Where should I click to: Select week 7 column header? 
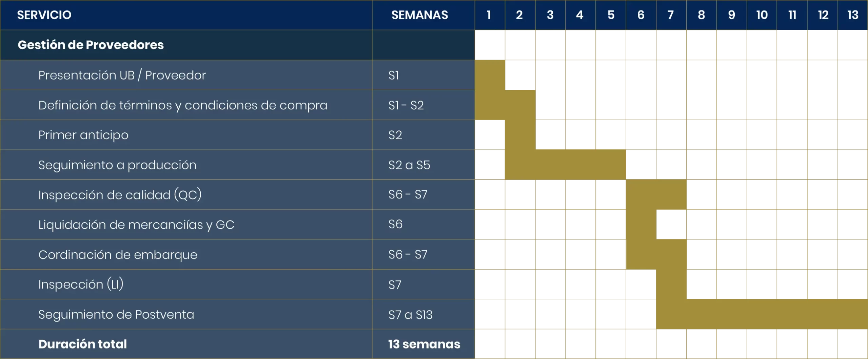coord(671,15)
